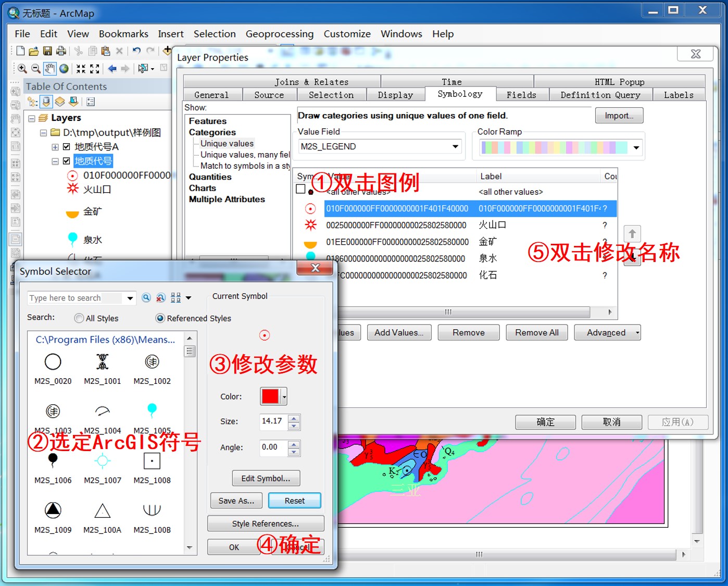The width and height of the screenshot is (728, 586).
Task: Switch to the Definition Query tab
Action: tap(600, 95)
